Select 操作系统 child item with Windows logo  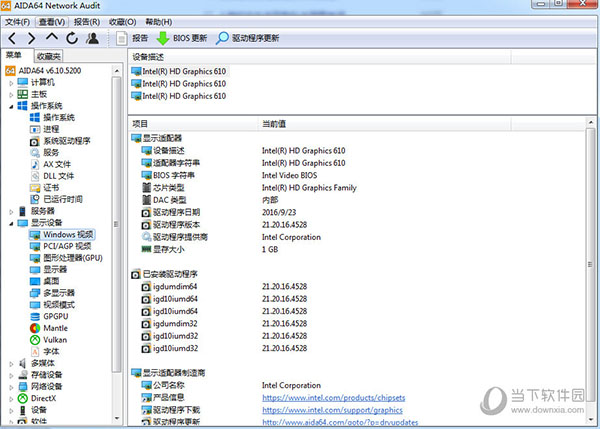52,117
